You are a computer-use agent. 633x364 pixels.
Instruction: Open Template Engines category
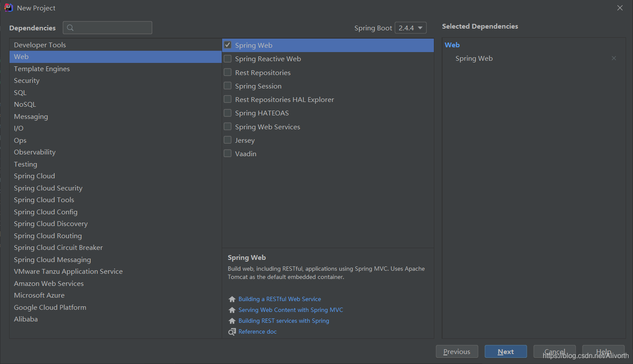point(115,69)
